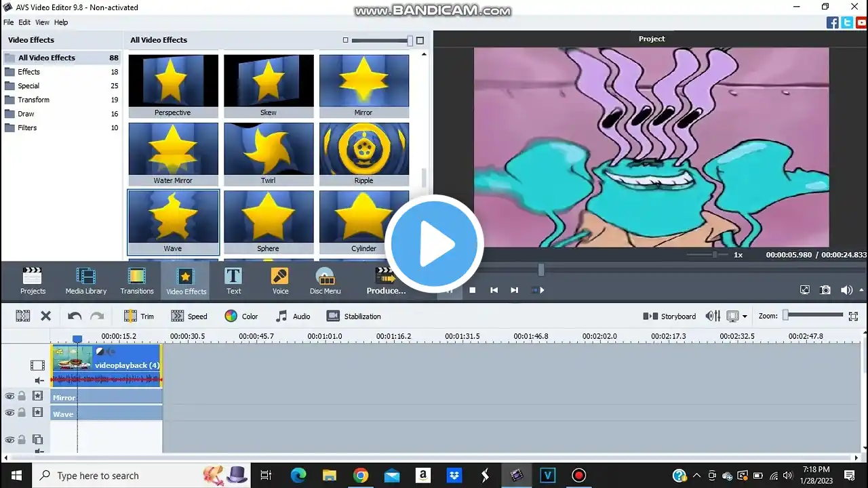Hide the Mirror effect track
The height and width of the screenshot is (488, 868).
click(9, 396)
